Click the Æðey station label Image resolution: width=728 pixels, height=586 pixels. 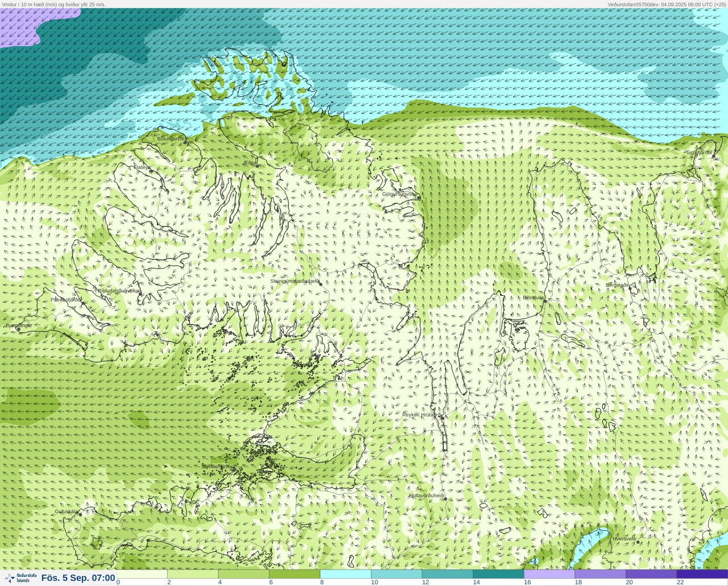[250, 163]
